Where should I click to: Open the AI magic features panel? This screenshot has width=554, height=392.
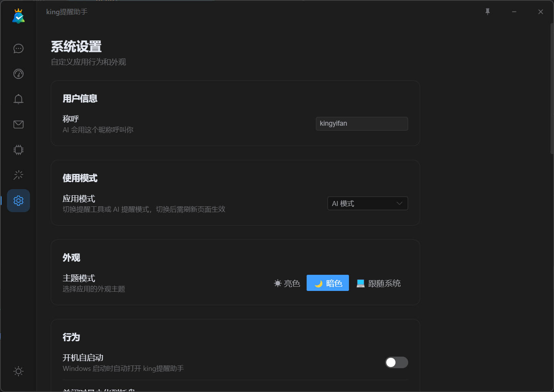pos(18,175)
